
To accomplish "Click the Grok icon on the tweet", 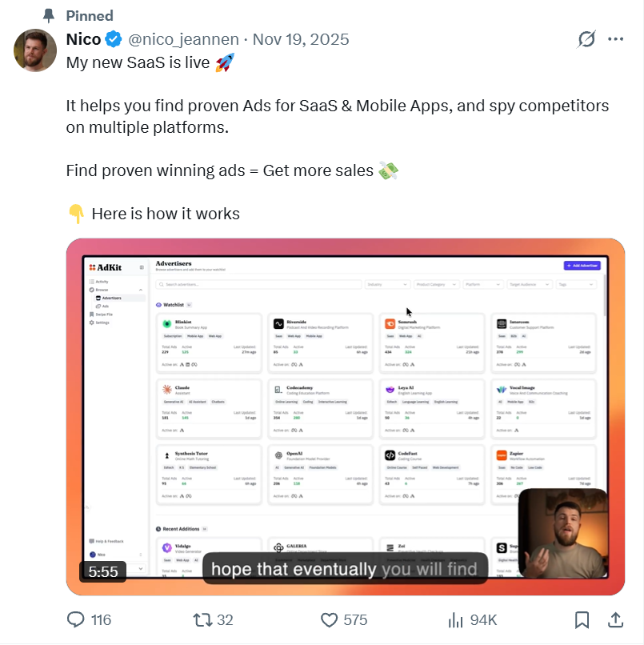I will coord(586,38).
